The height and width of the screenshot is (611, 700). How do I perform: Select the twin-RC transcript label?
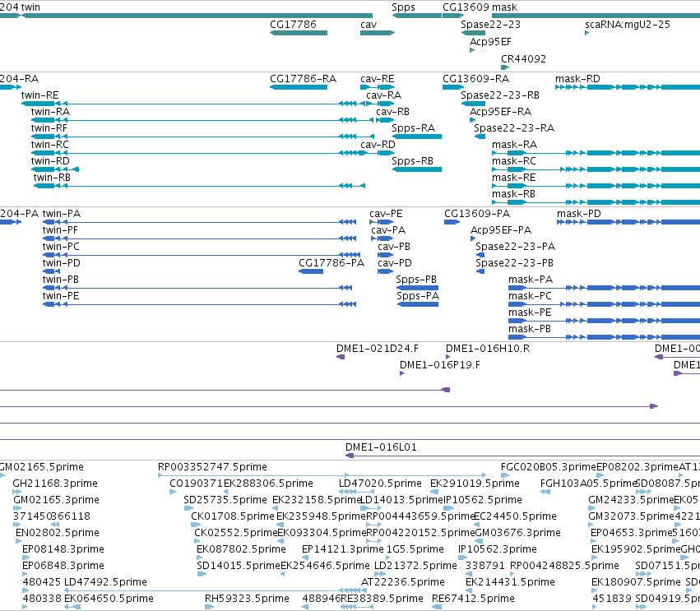pos(49,145)
